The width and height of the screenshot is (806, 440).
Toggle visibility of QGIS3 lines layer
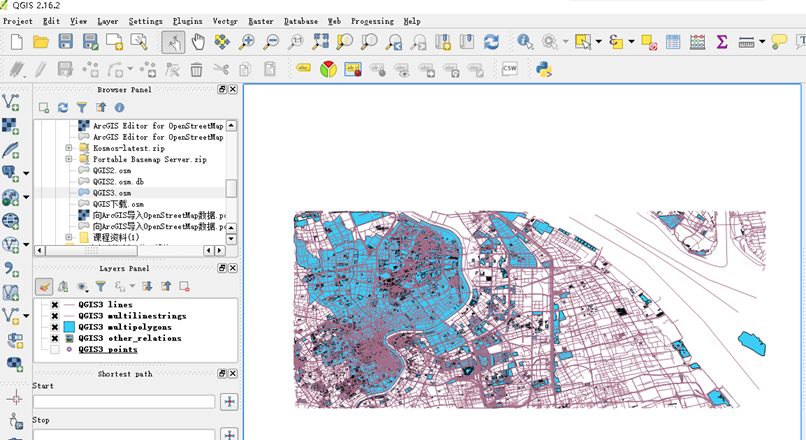[54, 305]
